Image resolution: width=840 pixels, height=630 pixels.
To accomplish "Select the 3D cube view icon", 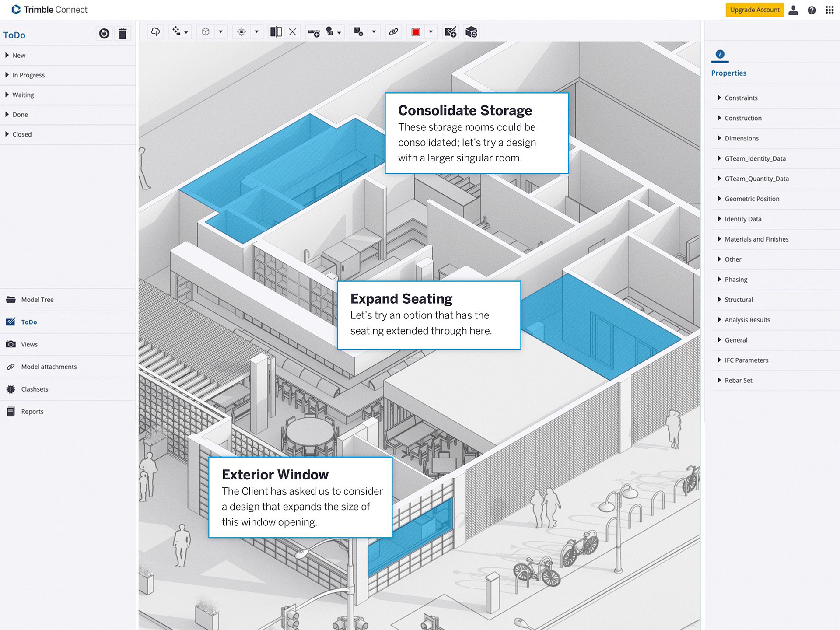I will tap(206, 32).
